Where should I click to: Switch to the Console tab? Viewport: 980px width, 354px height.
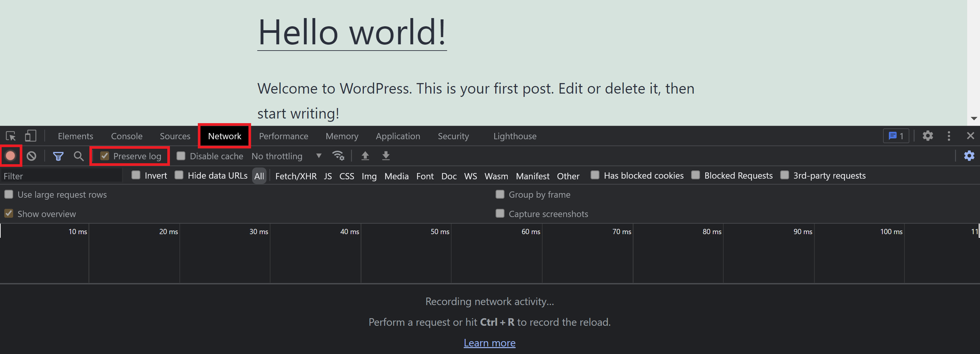pos(127,136)
